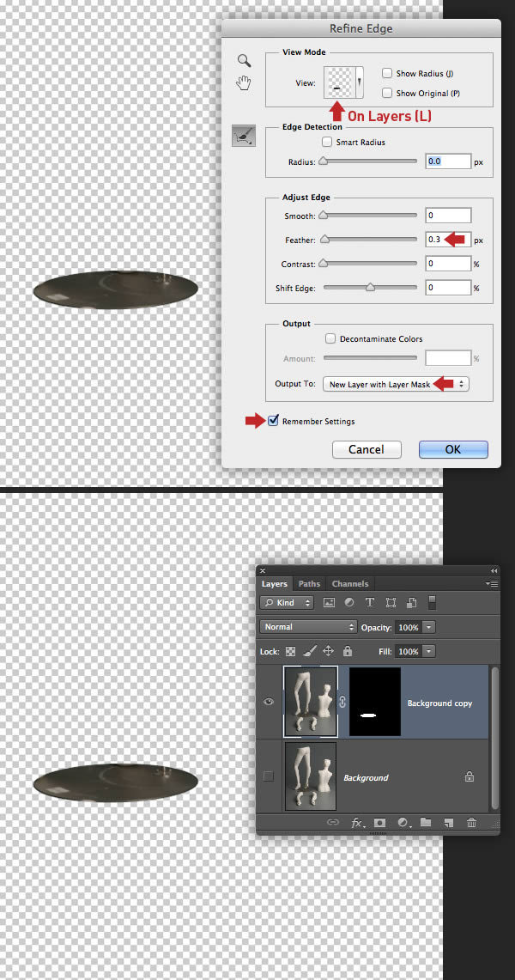The width and height of the screenshot is (515, 980).
Task: Filter for shape layers
Action: (391, 603)
